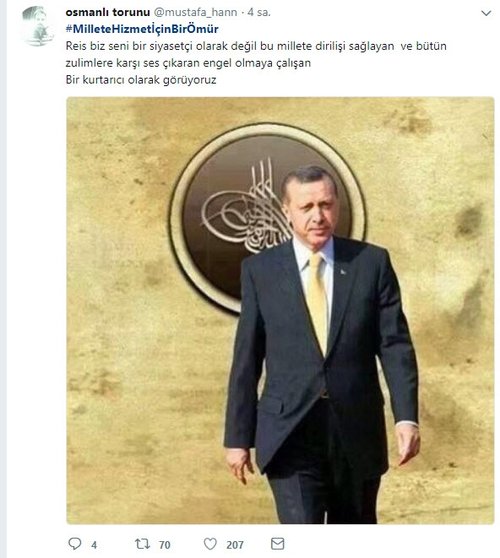
Task: Open the #MilleteHizmetİçinBirÖmür hashtag
Action: point(142,29)
